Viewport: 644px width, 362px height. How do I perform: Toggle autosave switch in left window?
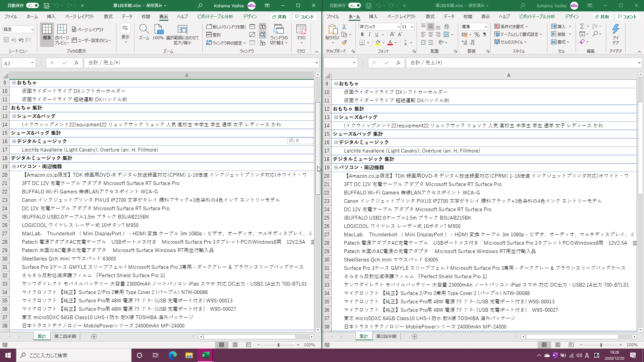click(x=33, y=5)
